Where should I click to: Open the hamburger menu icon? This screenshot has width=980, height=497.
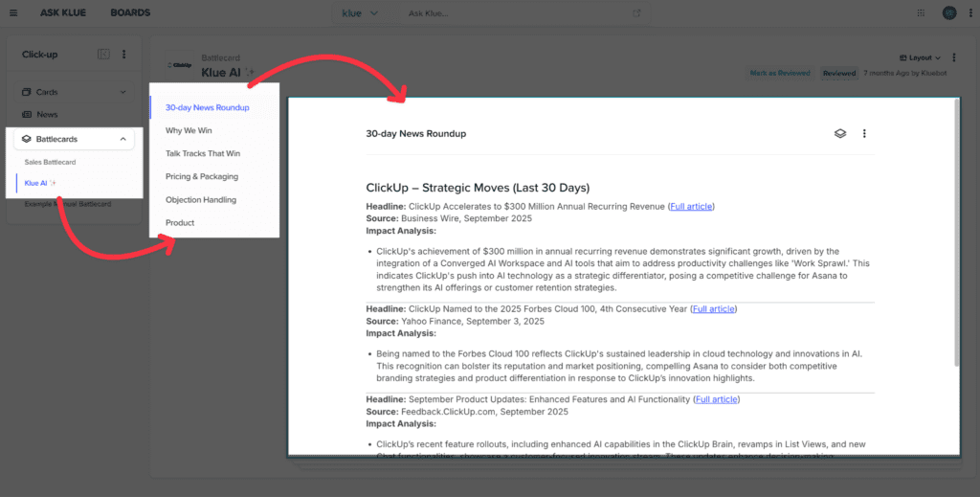(x=13, y=12)
